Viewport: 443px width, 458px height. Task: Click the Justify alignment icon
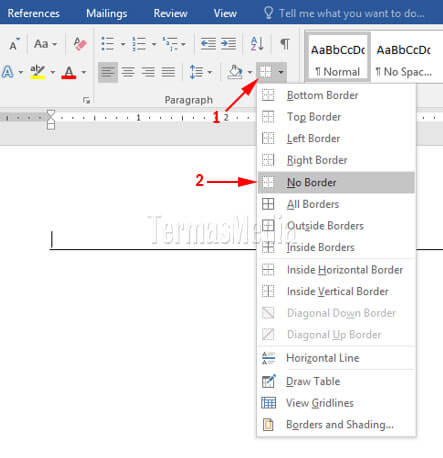tap(168, 72)
